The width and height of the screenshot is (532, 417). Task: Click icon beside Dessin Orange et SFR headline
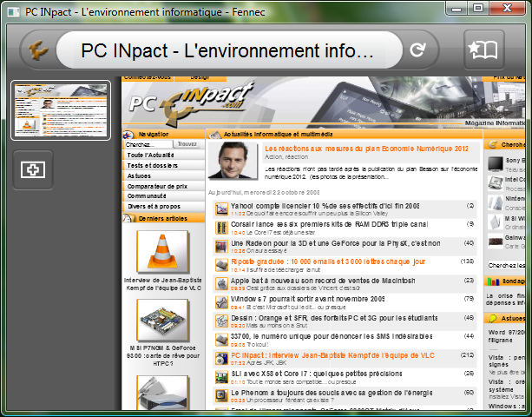coord(221,321)
